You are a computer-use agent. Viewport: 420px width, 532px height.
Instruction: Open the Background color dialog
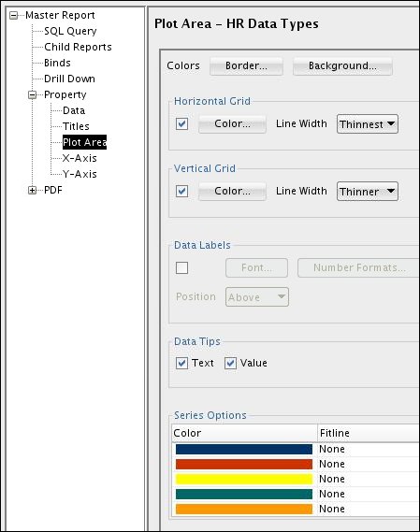coord(342,65)
